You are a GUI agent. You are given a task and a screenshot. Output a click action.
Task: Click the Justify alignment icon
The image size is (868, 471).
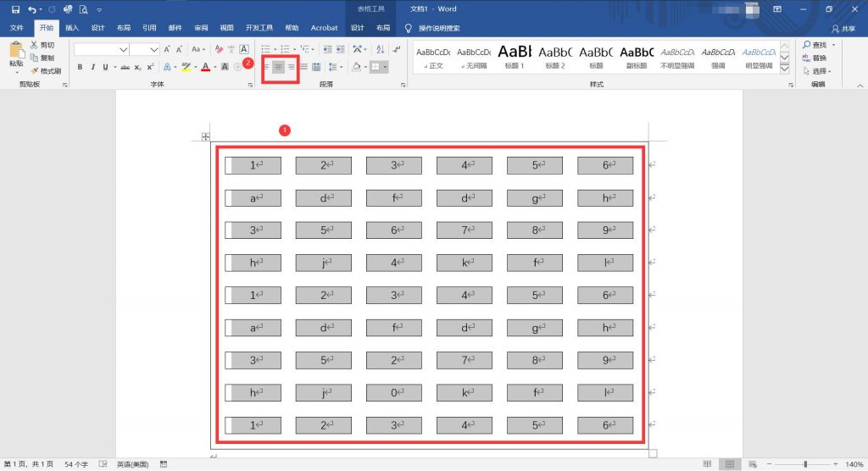click(303, 67)
